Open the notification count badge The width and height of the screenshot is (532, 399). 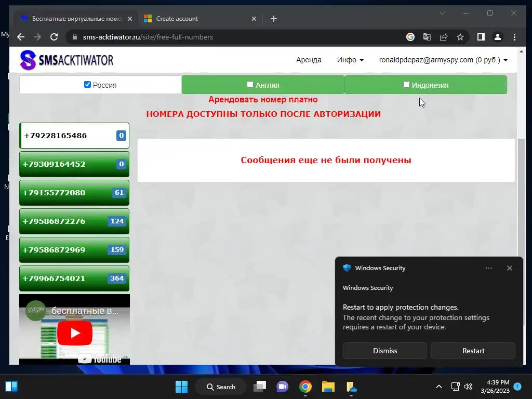[517, 386]
